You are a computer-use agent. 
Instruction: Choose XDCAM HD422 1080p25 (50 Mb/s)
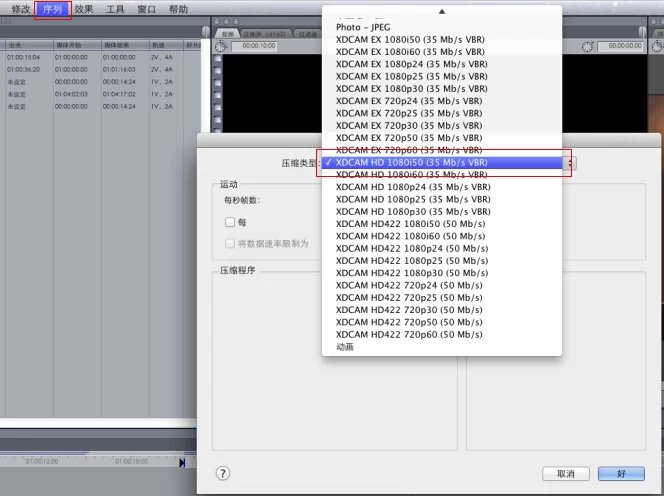pyautogui.click(x=442, y=260)
